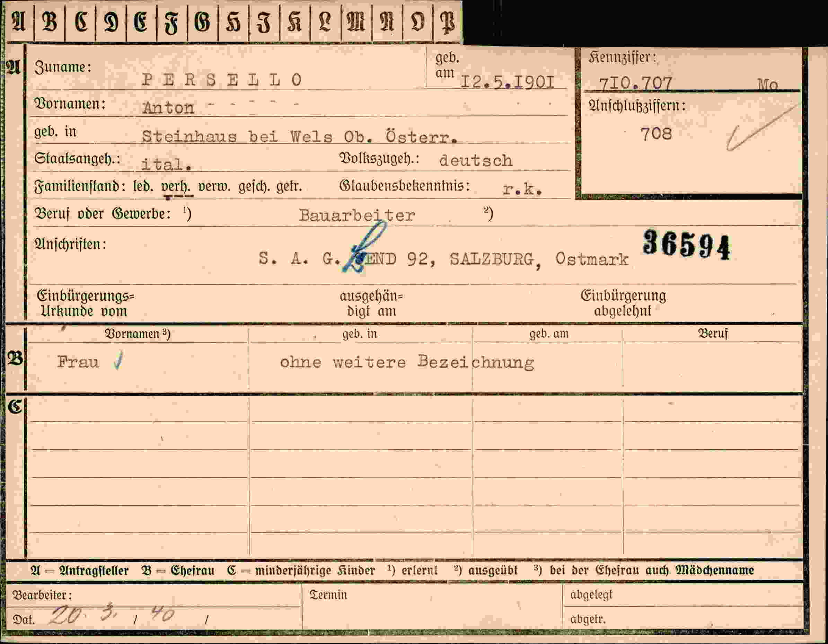Click the blue ink mark over the address
This screenshot has height=644, width=828.
point(364,247)
